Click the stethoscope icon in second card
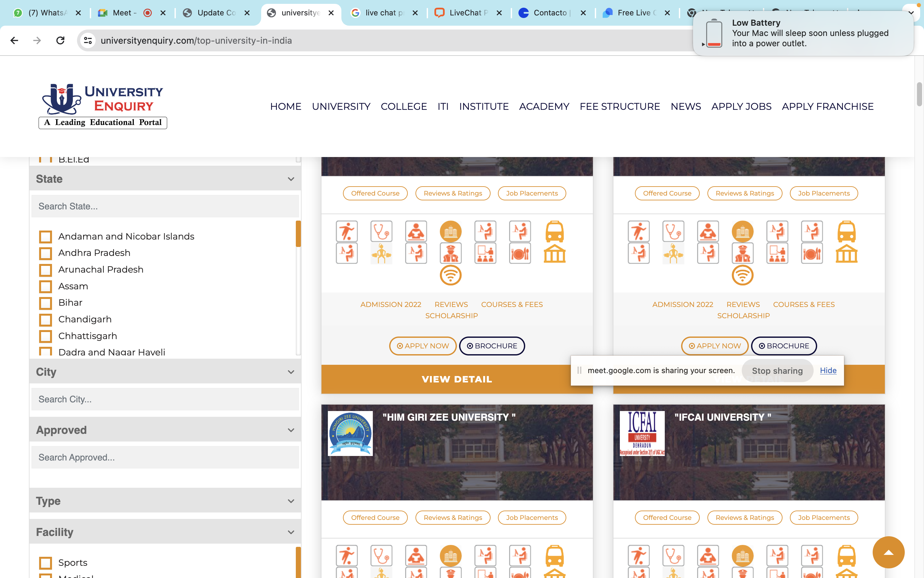This screenshot has width=924, height=578. [x=673, y=231]
